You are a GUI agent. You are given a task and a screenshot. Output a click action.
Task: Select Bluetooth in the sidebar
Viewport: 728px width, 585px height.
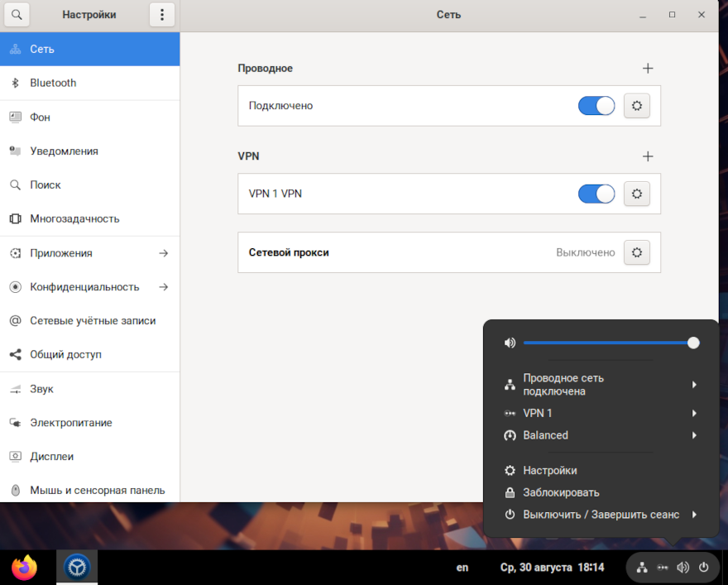(x=53, y=83)
